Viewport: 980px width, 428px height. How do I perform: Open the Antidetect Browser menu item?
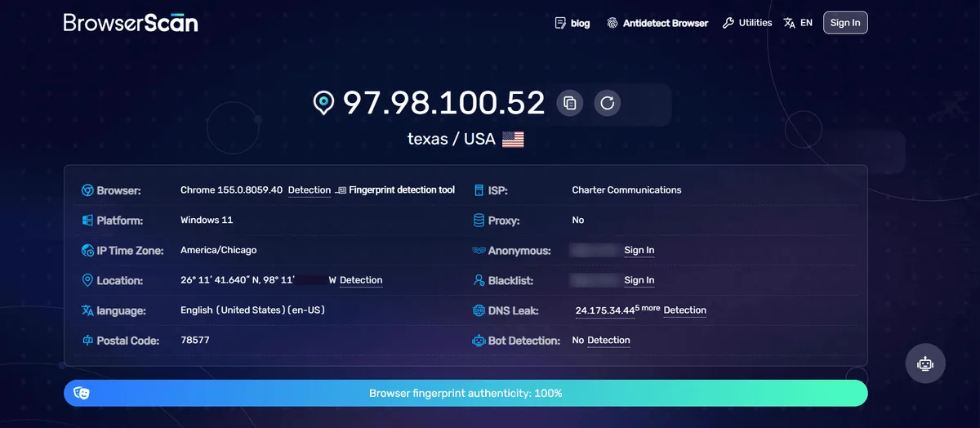click(666, 23)
